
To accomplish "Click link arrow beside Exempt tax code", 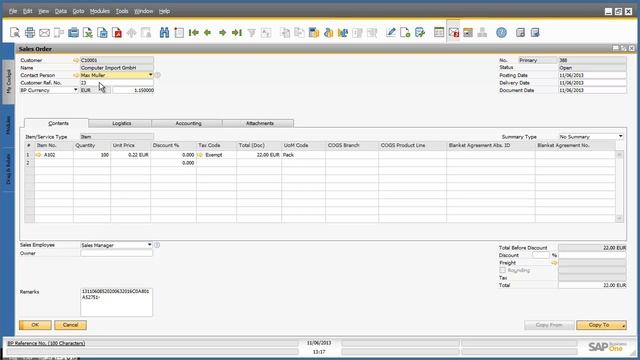I will pyautogui.click(x=200, y=155).
